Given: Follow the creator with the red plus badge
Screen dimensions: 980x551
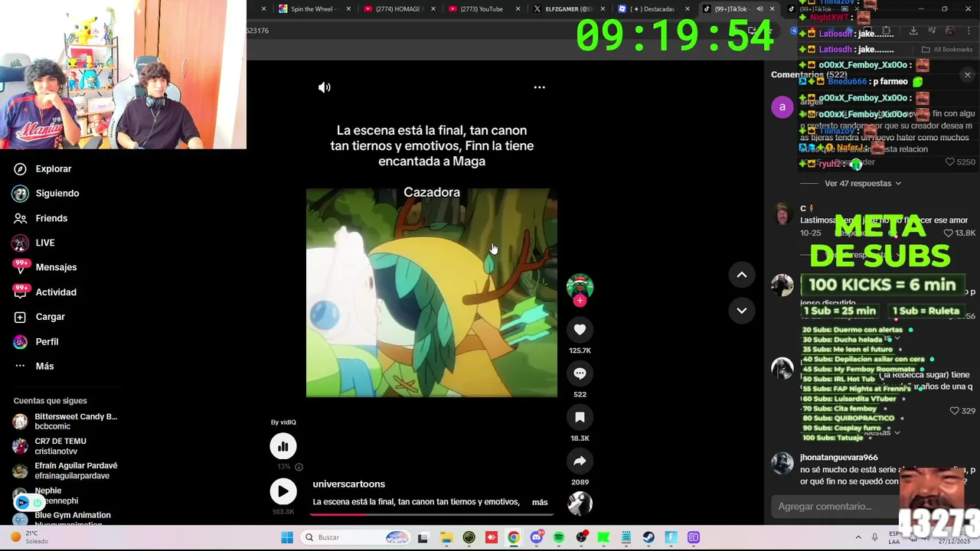Looking at the screenshot, I should tap(580, 301).
